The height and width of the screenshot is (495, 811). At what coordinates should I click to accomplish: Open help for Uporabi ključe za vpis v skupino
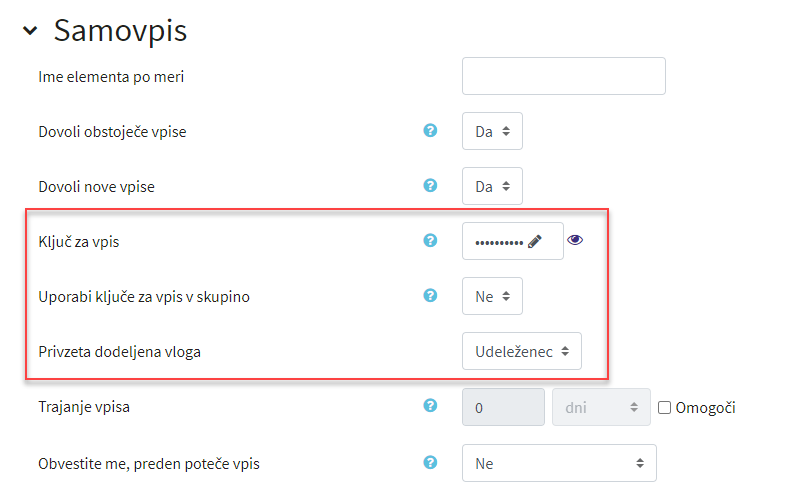pos(430,295)
